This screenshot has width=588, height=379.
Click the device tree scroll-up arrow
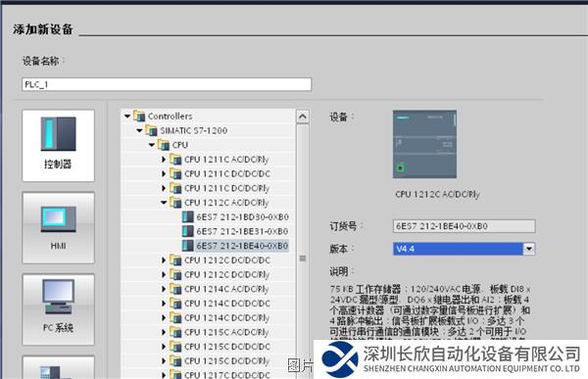(302, 117)
